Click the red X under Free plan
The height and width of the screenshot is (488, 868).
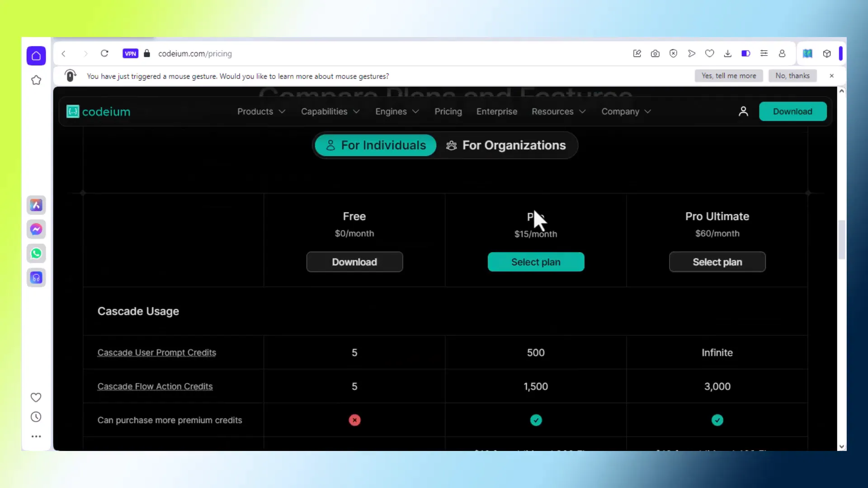coord(354,420)
